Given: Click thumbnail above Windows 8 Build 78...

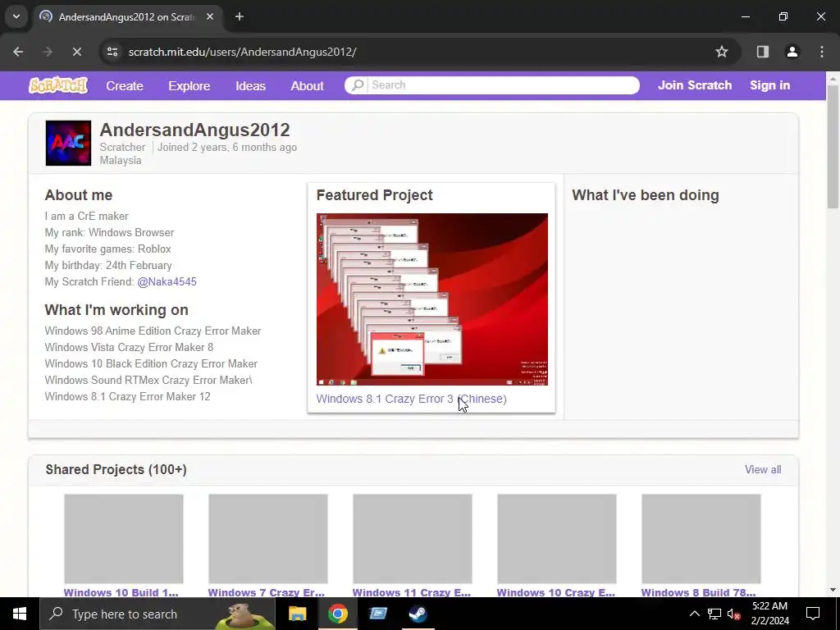Looking at the screenshot, I should click(x=701, y=538).
